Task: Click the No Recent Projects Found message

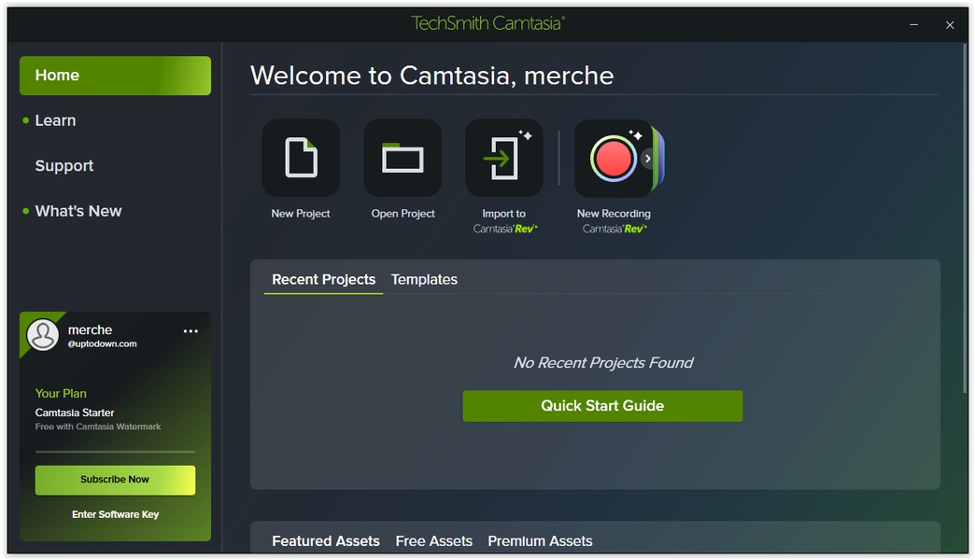Action: 603,363
